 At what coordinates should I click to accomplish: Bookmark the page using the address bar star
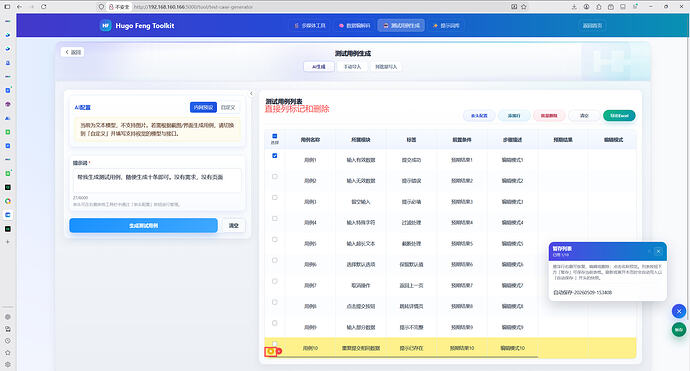[524, 7]
